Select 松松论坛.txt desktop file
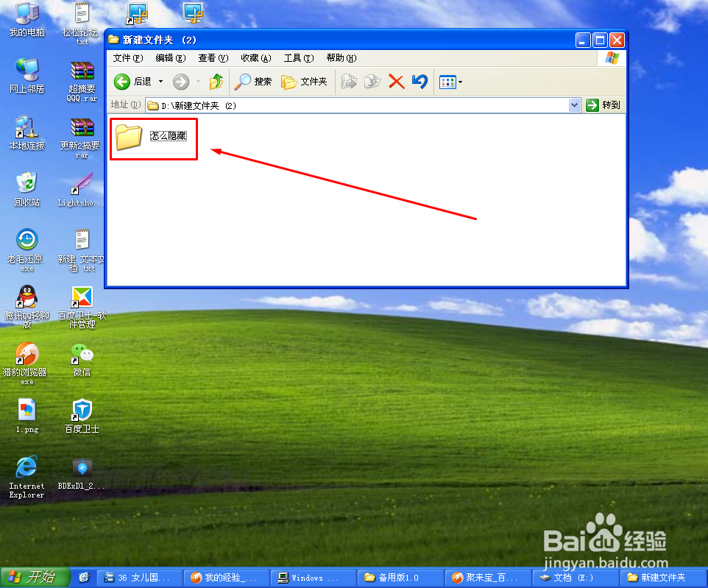The image size is (708, 588). click(82, 24)
